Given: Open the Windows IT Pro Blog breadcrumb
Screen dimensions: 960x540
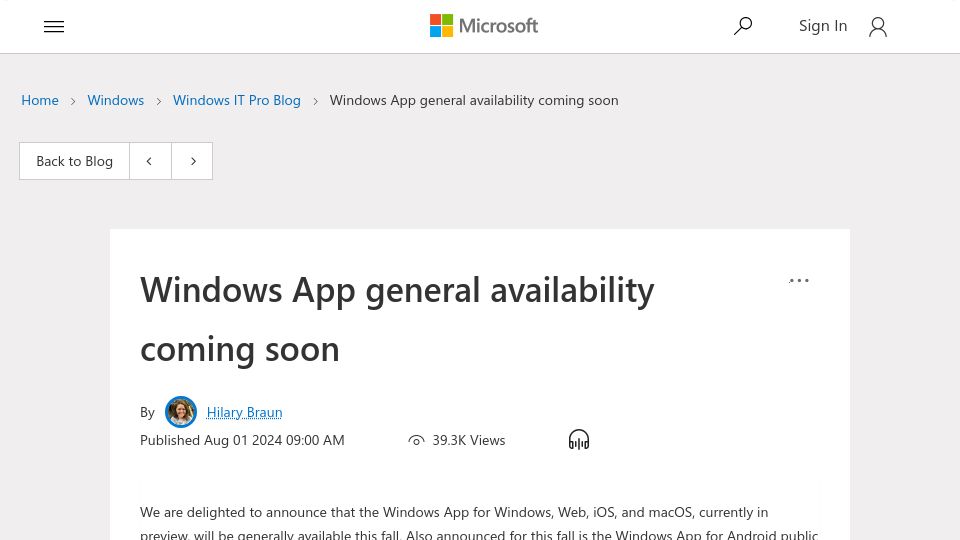Looking at the screenshot, I should 237,100.
